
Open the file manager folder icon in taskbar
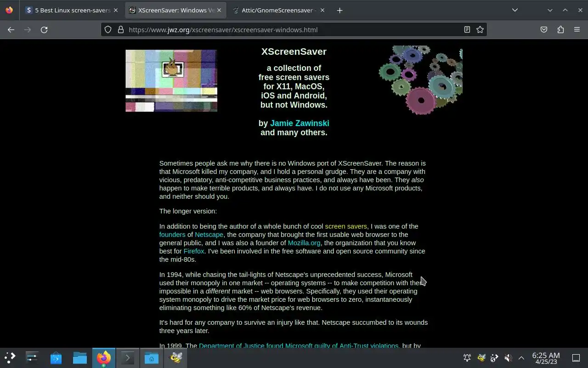point(80,357)
